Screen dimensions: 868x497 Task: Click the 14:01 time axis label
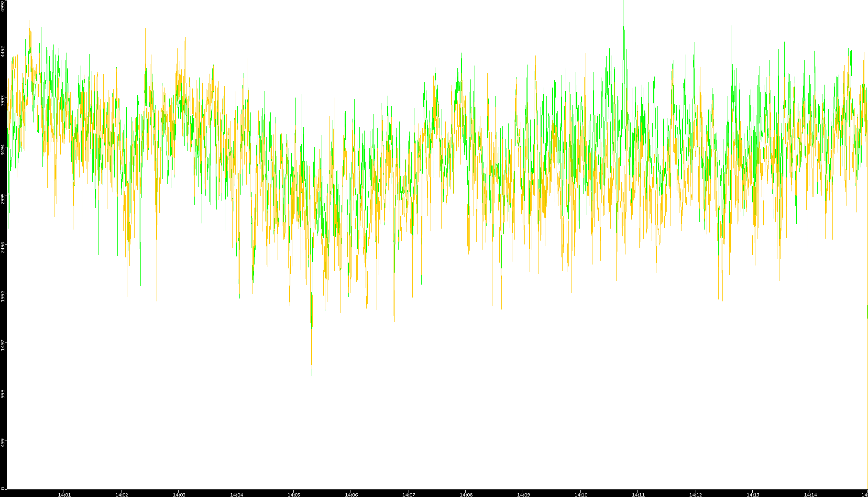[x=64, y=495]
